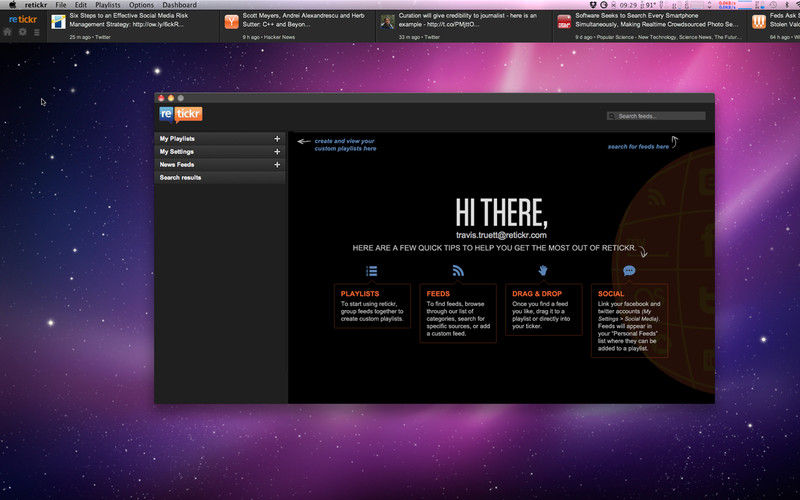
Task: Open the Six Steps Social Media Risk story
Action: tap(129, 20)
